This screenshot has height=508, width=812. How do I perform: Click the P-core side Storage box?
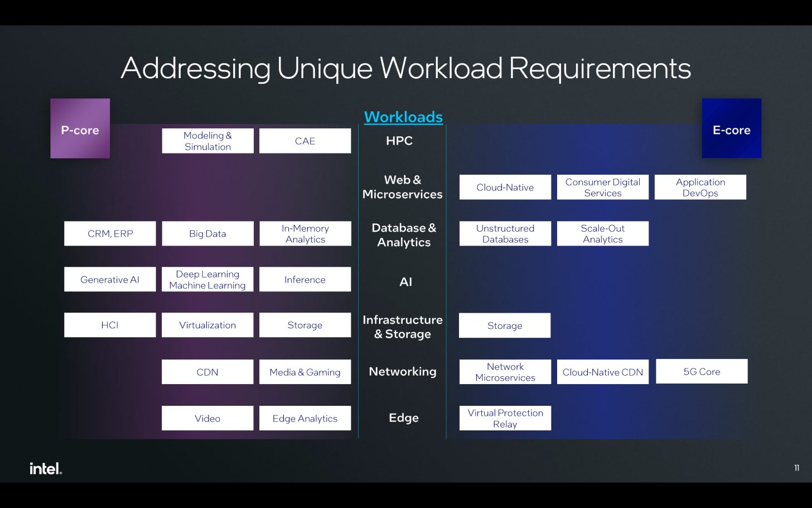tap(305, 325)
